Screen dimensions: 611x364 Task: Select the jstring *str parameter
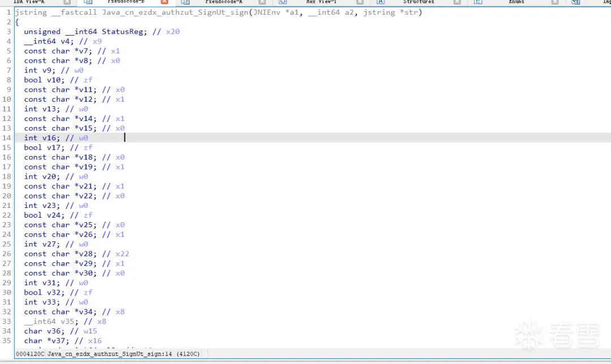pos(390,12)
